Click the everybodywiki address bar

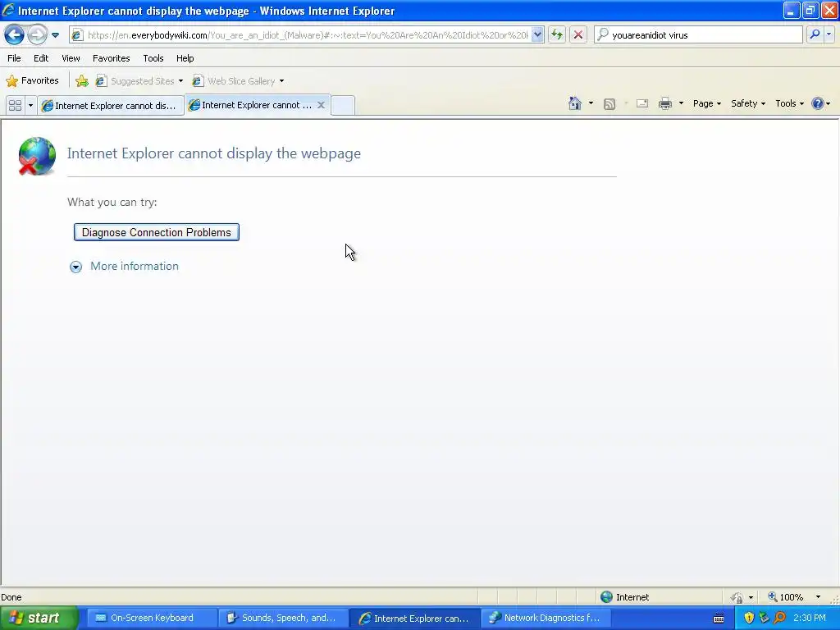point(307,35)
